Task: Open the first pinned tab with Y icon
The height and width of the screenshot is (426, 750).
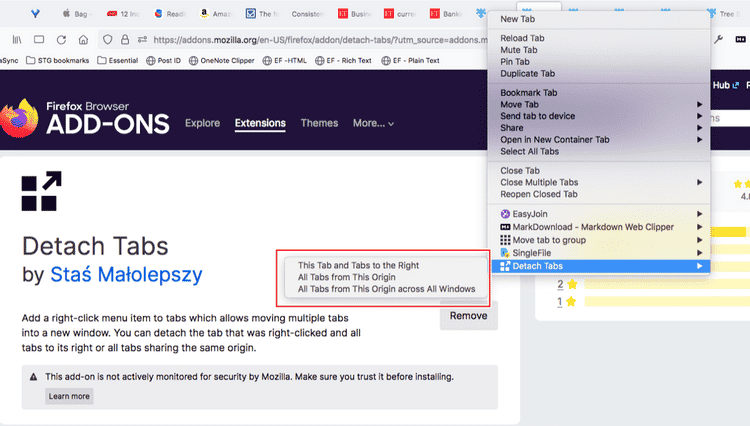Action: tap(35, 14)
